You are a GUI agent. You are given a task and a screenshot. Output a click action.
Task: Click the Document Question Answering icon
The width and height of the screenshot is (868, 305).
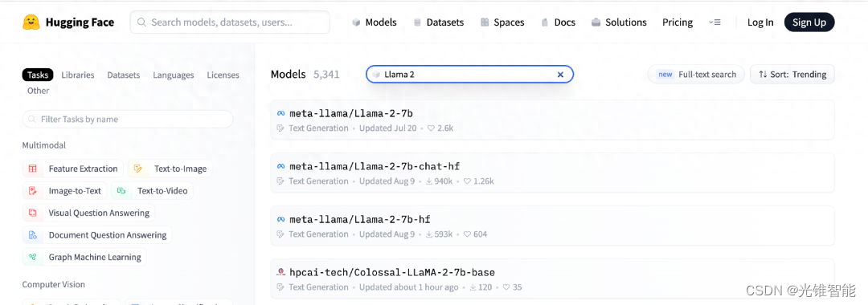point(33,235)
